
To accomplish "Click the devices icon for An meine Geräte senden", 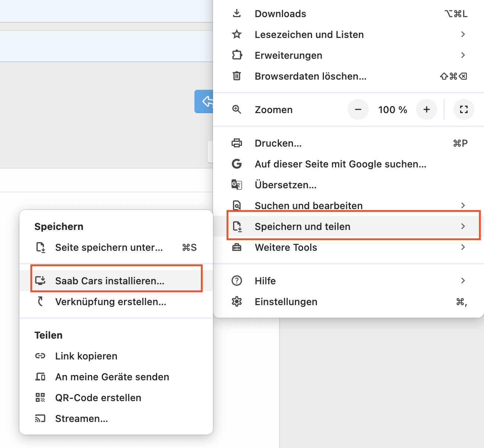I will click(40, 377).
